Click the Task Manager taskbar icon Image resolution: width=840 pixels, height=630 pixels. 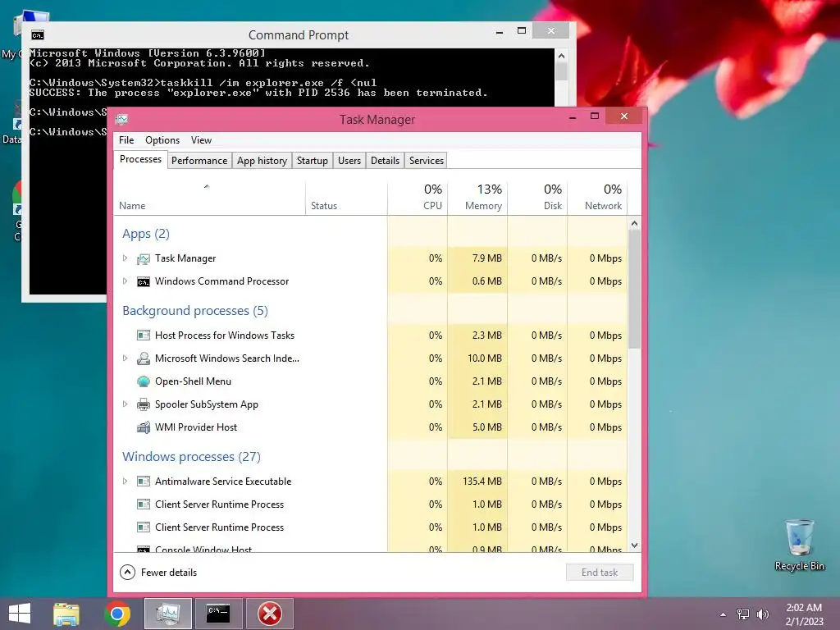point(168,614)
